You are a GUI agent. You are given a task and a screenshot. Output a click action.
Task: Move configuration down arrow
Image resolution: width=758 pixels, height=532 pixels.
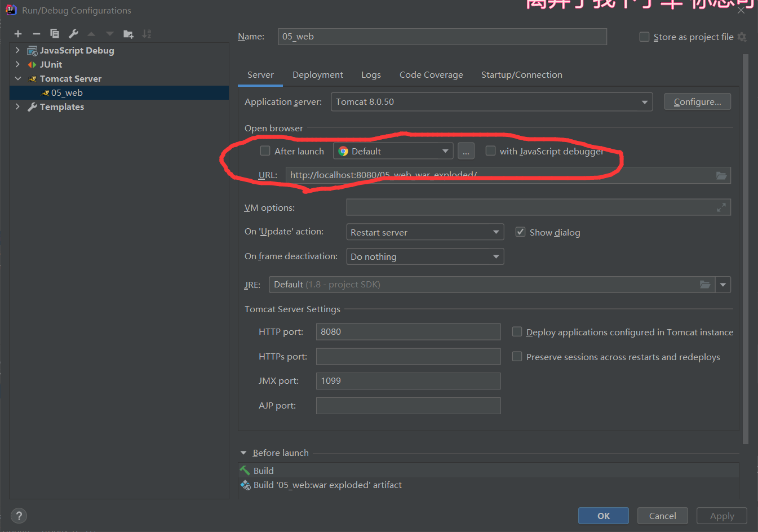coord(110,34)
